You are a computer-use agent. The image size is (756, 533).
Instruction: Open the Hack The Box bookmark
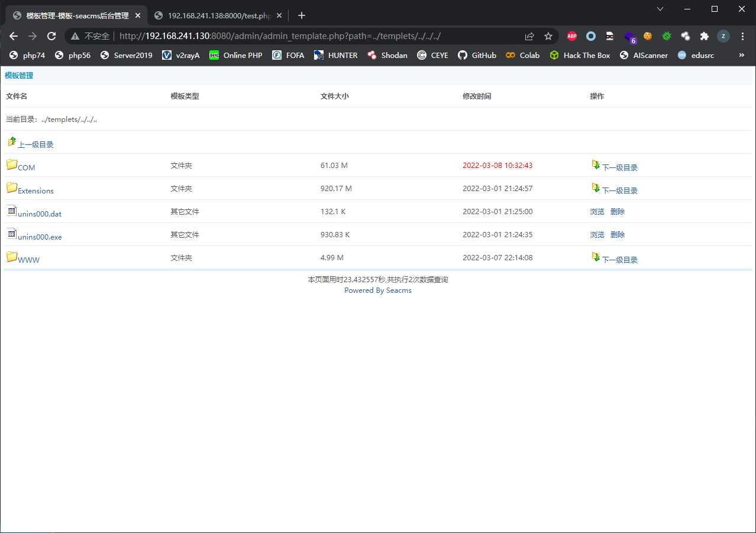click(x=580, y=55)
